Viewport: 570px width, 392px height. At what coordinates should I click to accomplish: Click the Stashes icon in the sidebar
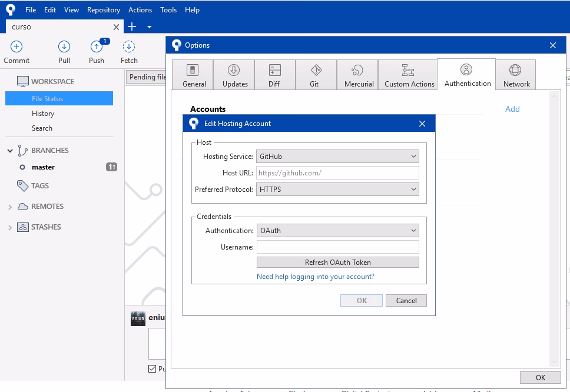pos(22,227)
